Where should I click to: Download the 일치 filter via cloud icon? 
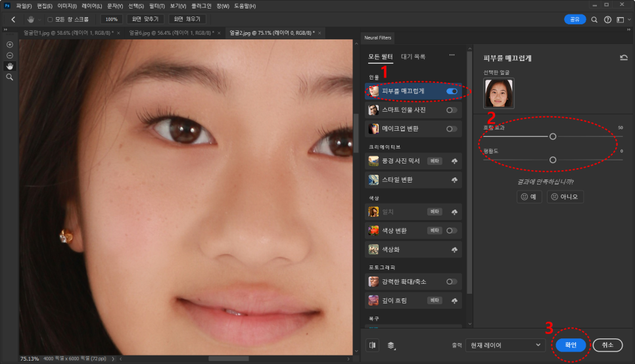[454, 212]
